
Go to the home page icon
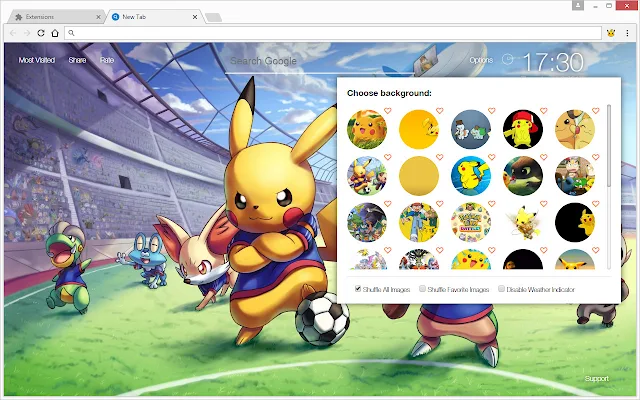point(55,33)
